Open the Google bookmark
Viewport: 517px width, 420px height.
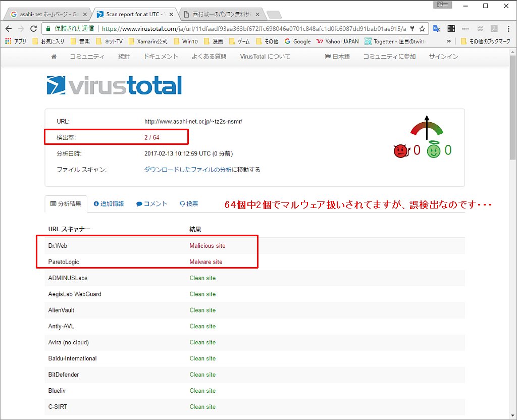tap(298, 41)
